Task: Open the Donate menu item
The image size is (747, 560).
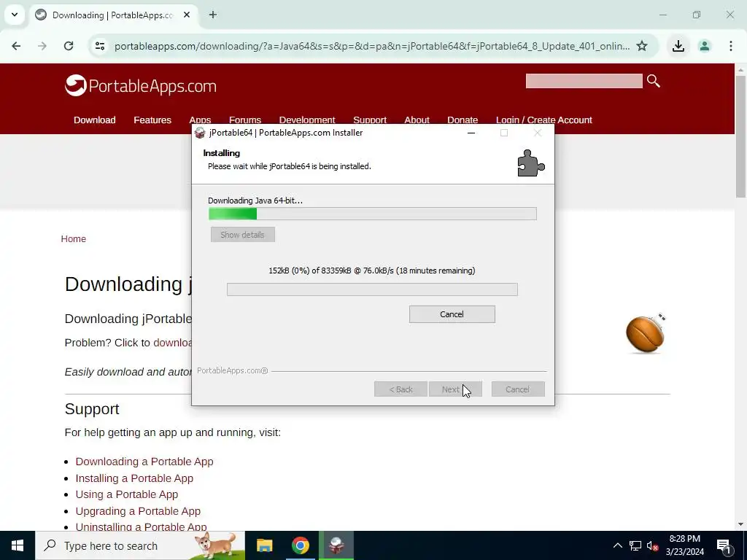Action: pos(462,120)
